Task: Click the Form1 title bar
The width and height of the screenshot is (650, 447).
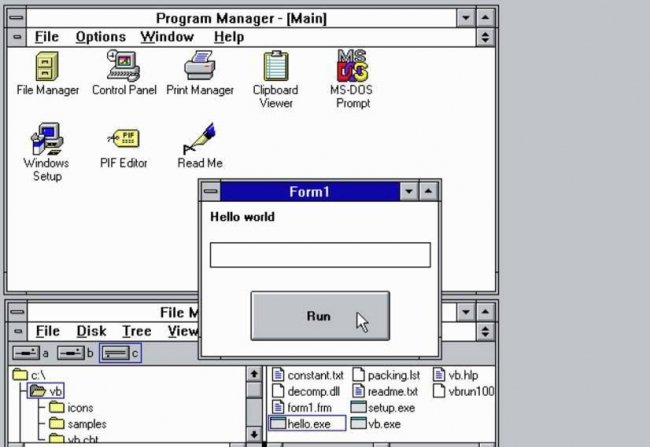Action: pyautogui.click(x=310, y=192)
